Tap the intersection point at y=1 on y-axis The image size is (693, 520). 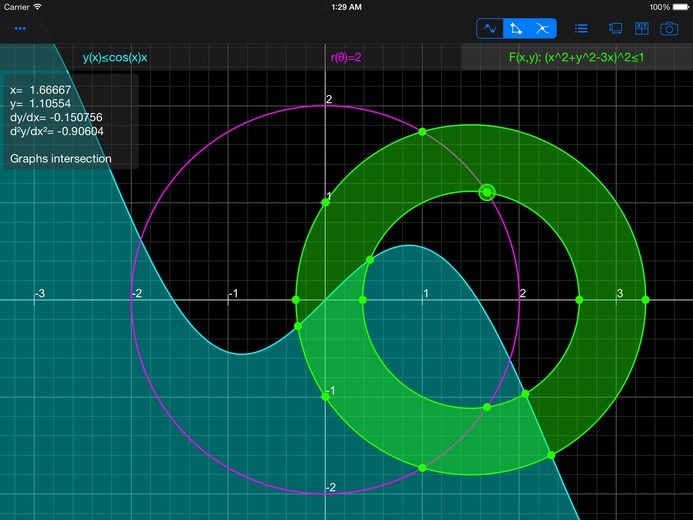(x=325, y=202)
